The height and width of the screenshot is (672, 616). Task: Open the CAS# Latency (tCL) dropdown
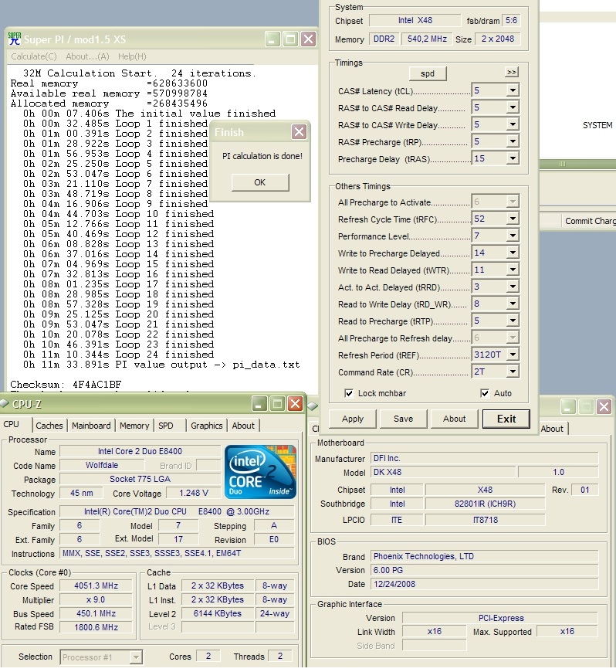click(512, 91)
